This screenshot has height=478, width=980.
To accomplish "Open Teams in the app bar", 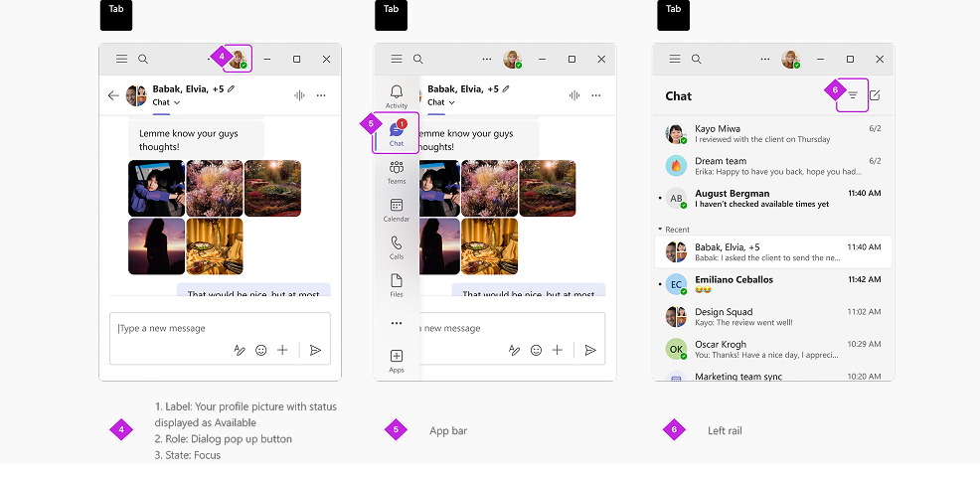I will click(397, 172).
